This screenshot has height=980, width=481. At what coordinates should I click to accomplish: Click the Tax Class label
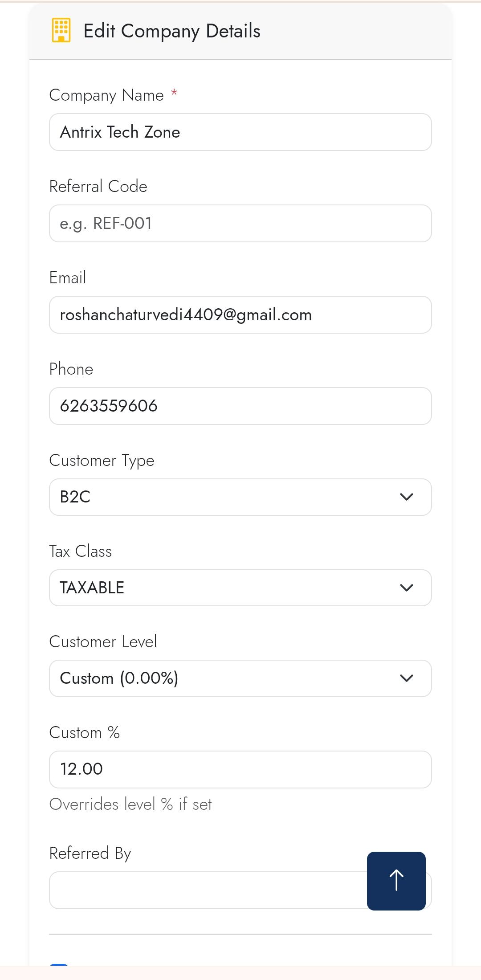point(81,551)
